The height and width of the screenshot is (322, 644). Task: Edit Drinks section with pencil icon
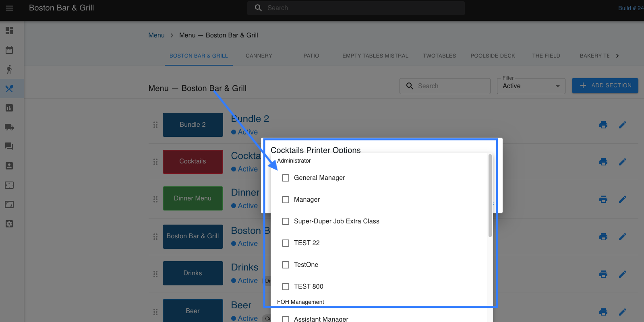[x=622, y=274]
